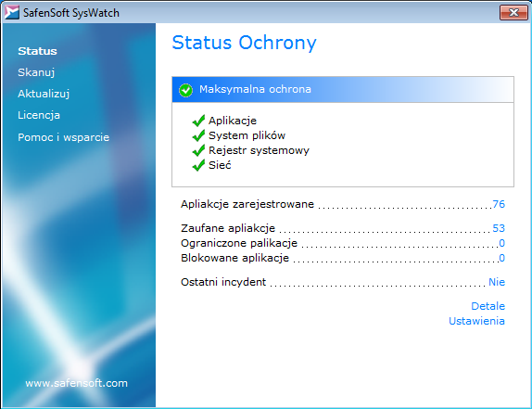Open the Skanuj menu item
The image size is (532, 409).
[x=36, y=72]
